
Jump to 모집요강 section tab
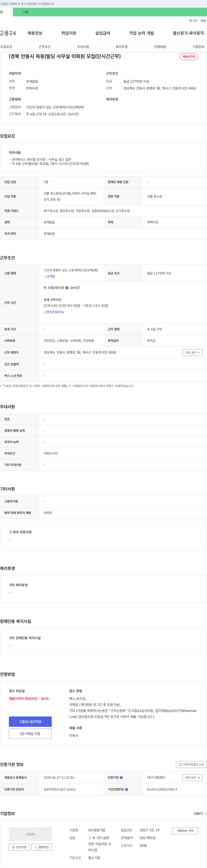(6, 47)
